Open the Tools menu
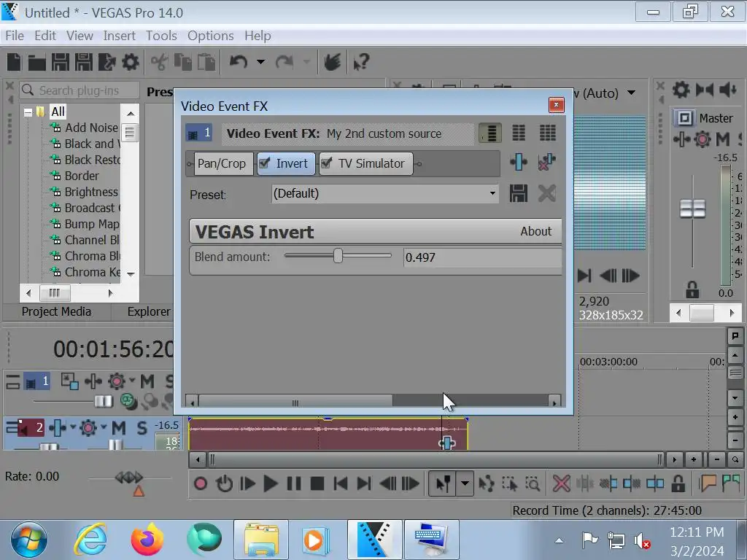The width and height of the screenshot is (747, 560). [x=161, y=36]
